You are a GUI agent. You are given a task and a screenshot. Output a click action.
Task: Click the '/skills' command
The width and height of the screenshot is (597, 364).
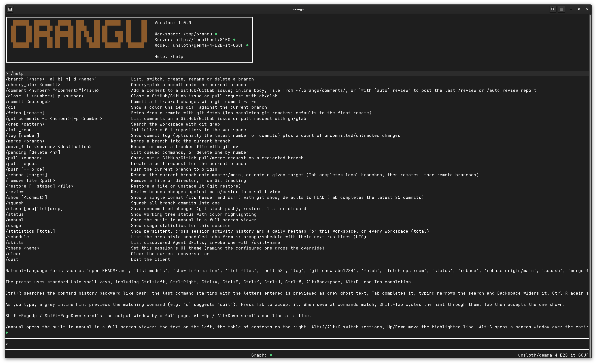pyautogui.click(x=14, y=242)
